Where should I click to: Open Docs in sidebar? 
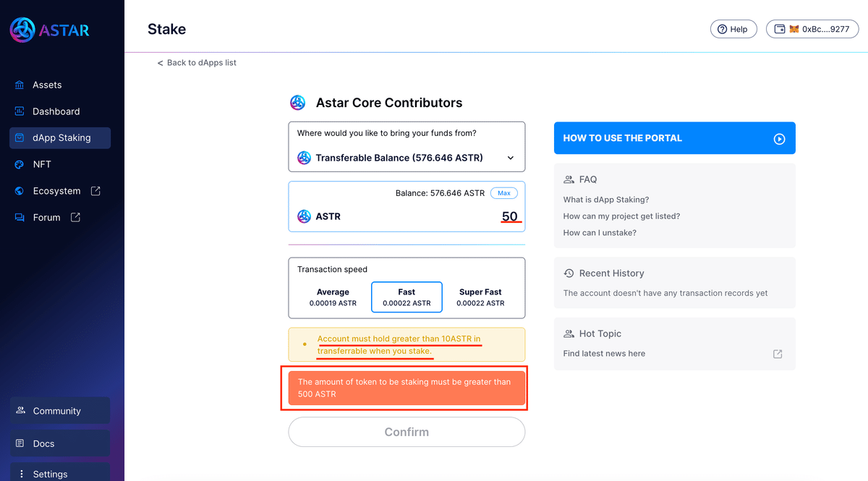pyautogui.click(x=60, y=443)
